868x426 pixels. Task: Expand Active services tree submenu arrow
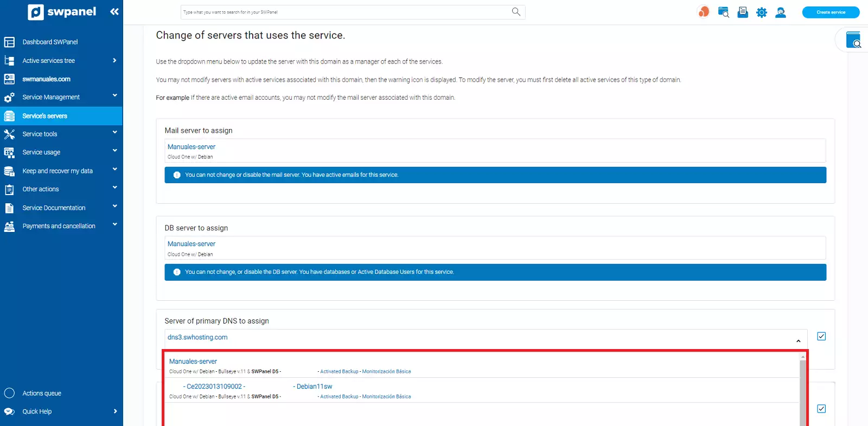pos(114,60)
